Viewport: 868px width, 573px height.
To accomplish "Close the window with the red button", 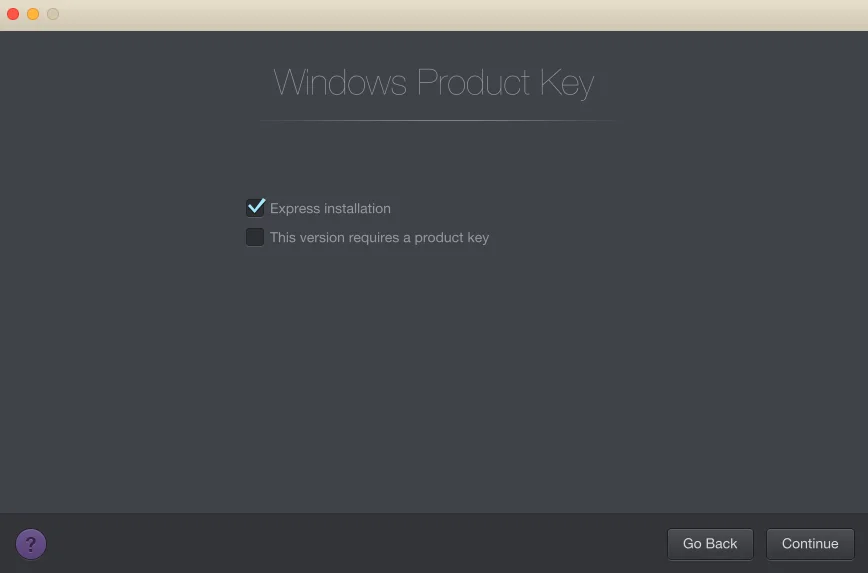I will click(13, 14).
